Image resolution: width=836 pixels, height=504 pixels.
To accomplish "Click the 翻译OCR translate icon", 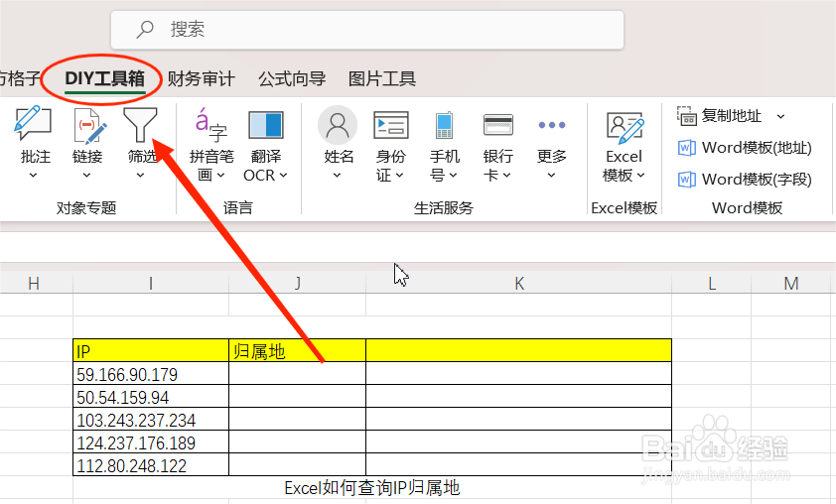I will tap(265, 125).
